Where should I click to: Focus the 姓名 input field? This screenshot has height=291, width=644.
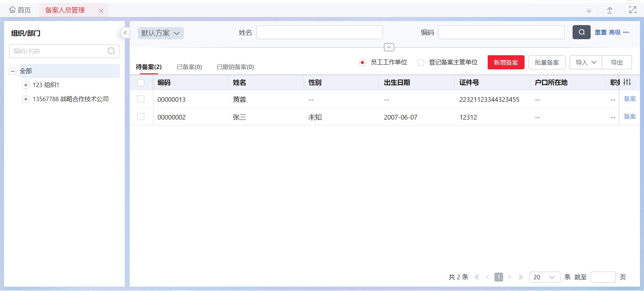(319, 32)
